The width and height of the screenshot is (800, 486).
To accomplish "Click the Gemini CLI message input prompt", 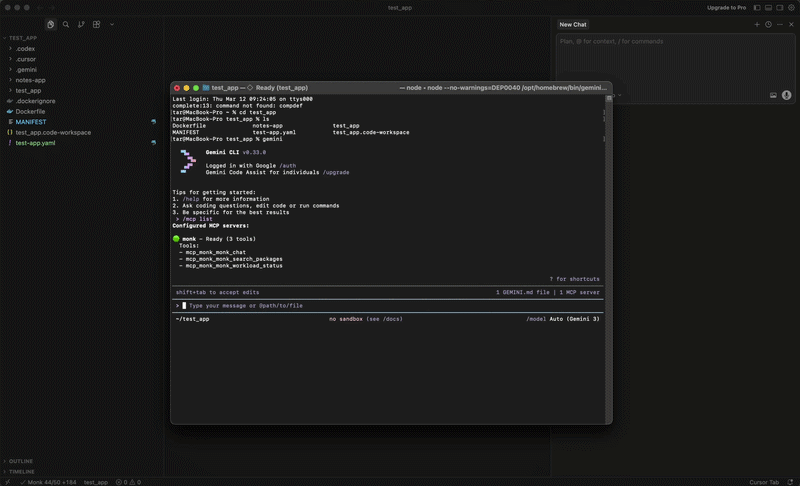I will (x=388, y=306).
